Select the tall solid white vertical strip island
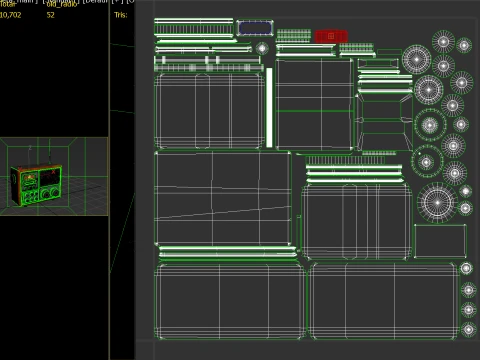Screen dimensions: 480x360 tap(269, 107)
